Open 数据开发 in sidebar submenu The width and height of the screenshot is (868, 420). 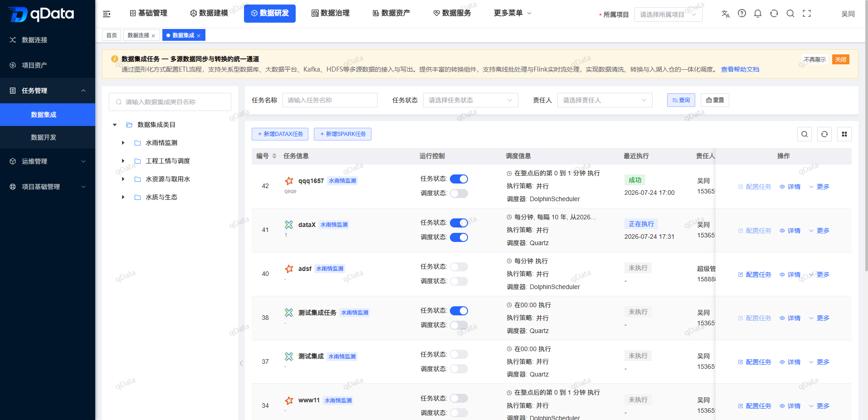pyautogui.click(x=48, y=137)
